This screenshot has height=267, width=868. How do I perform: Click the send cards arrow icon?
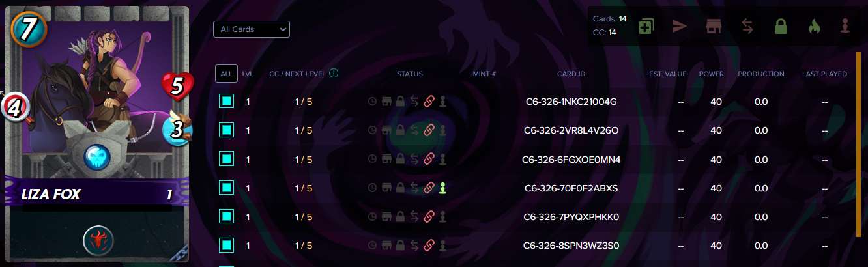[x=680, y=26]
